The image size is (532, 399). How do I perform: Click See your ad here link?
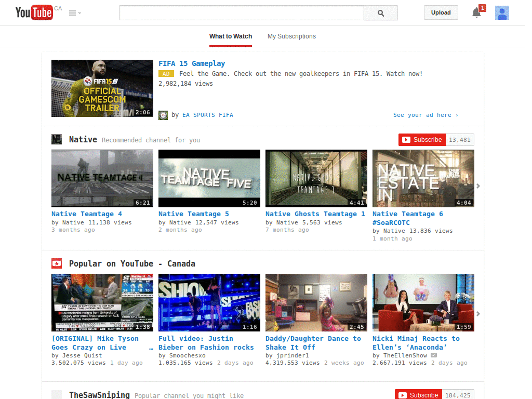pyautogui.click(x=425, y=115)
